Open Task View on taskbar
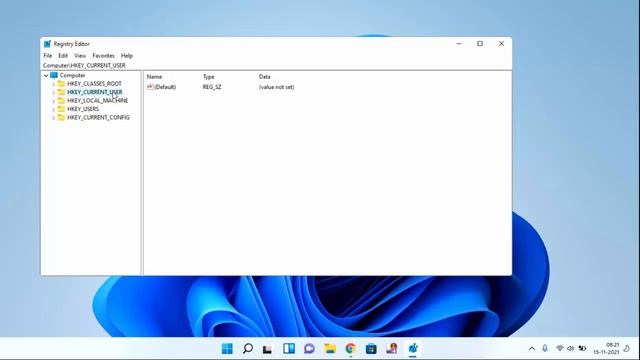The image size is (640, 360). pyautogui.click(x=267, y=349)
